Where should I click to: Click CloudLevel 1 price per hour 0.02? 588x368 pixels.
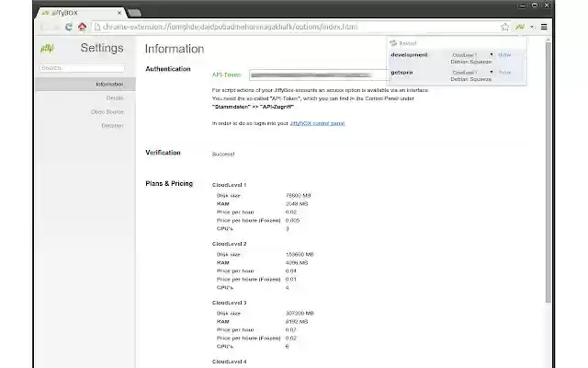tap(291, 213)
